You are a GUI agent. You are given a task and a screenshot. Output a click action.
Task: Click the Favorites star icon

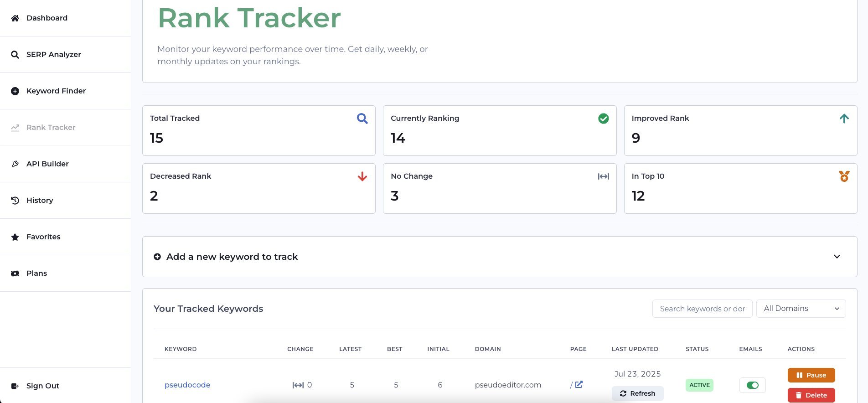click(x=15, y=237)
